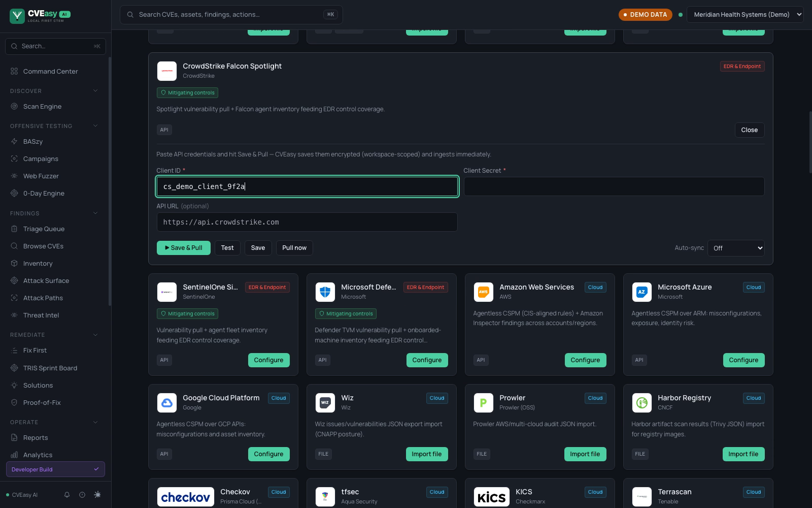Click the Amazon Web Services logo
This screenshot has width=812, height=508.
[484, 292]
